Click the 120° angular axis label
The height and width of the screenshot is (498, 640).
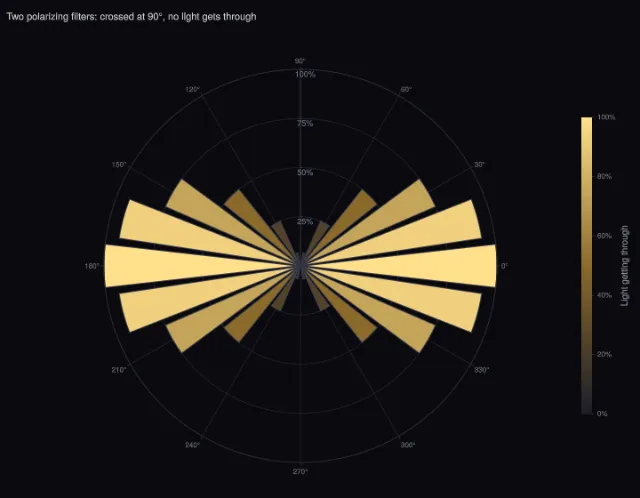click(193, 89)
